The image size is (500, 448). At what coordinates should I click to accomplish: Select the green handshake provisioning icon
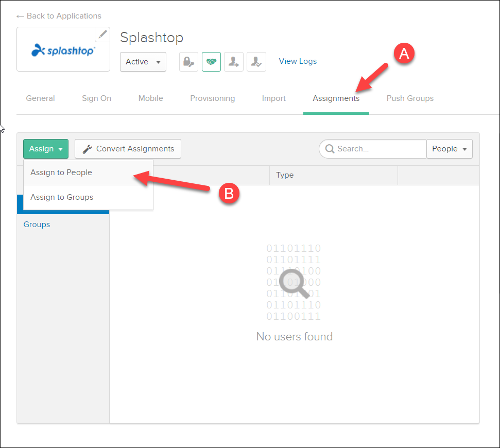click(x=211, y=61)
